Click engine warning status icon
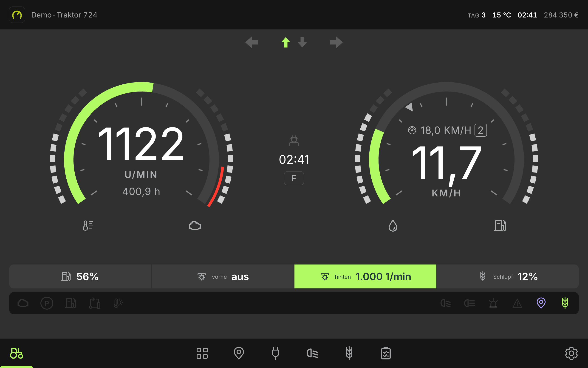Image resolution: width=588 pixels, height=368 pixels. (x=23, y=303)
